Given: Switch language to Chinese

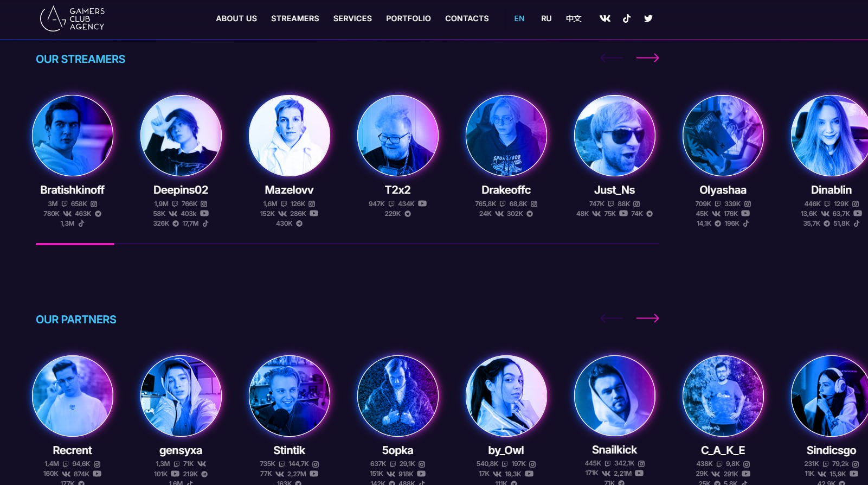Looking at the screenshot, I should [x=574, y=18].
